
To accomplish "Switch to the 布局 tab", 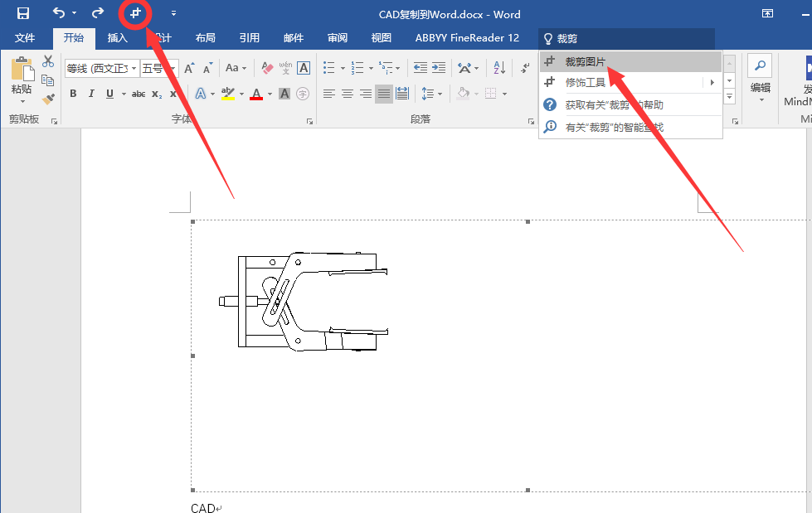I will coord(206,38).
